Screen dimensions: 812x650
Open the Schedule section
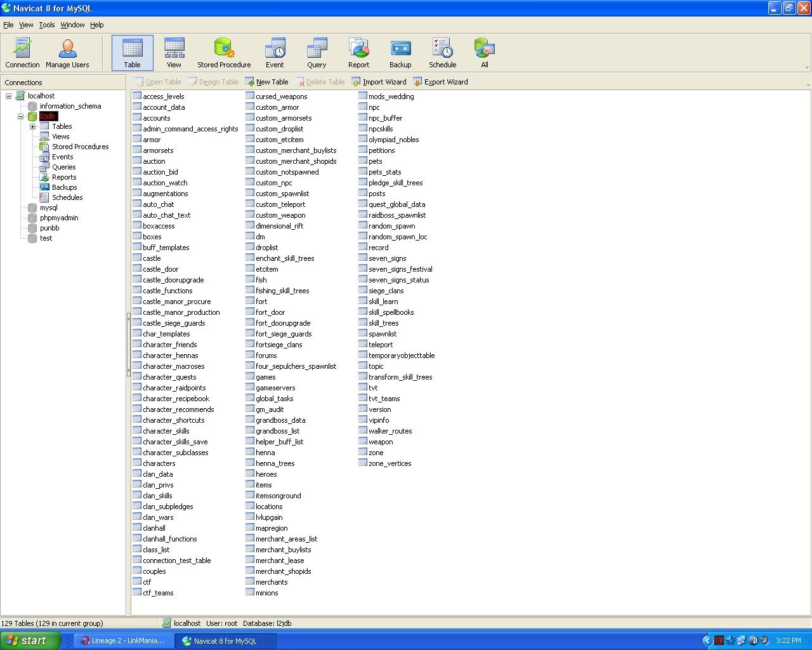[442, 53]
